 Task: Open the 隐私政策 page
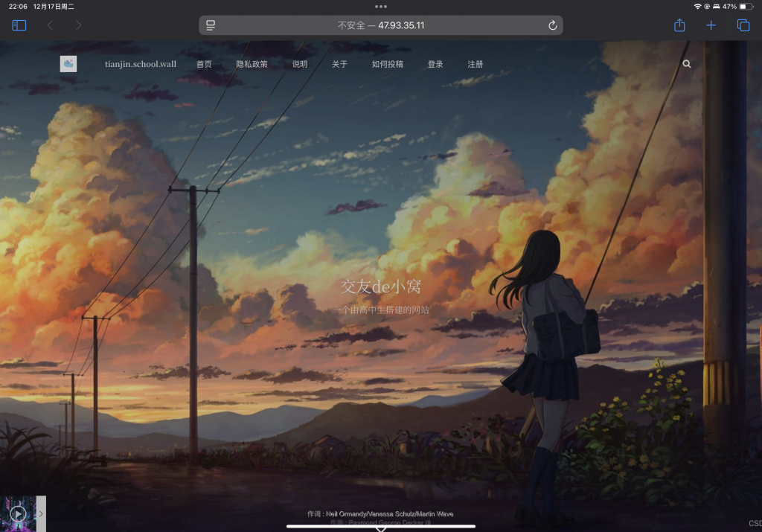pyautogui.click(x=252, y=64)
